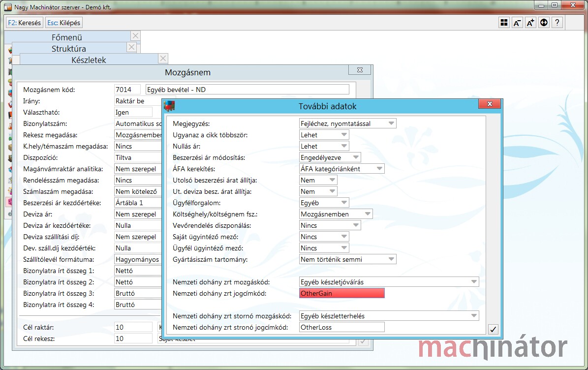This screenshot has height=370, width=588.
Task: Click Diszpozíció field showing Tiltva
Action: click(x=138, y=157)
